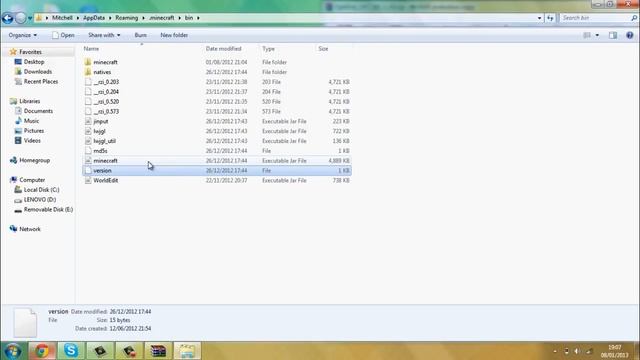
Task: Select the file ending in 0.573
Action: (106, 111)
